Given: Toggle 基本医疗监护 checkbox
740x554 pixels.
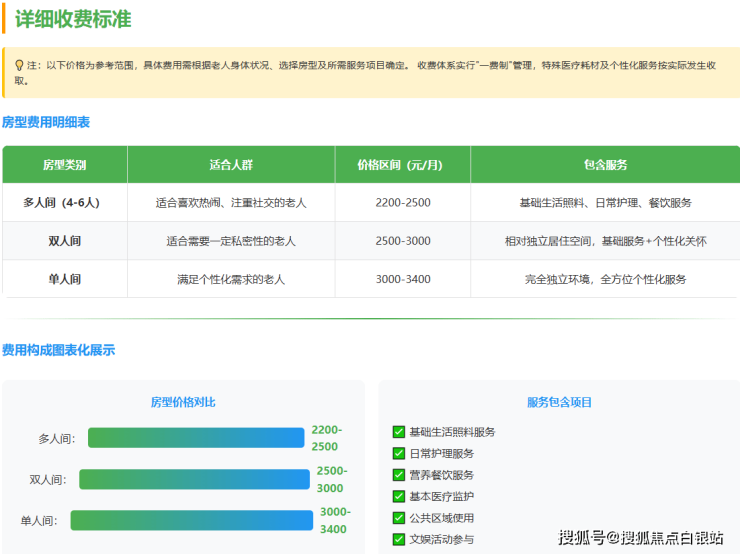Looking at the screenshot, I should pyautogui.click(x=399, y=496).
